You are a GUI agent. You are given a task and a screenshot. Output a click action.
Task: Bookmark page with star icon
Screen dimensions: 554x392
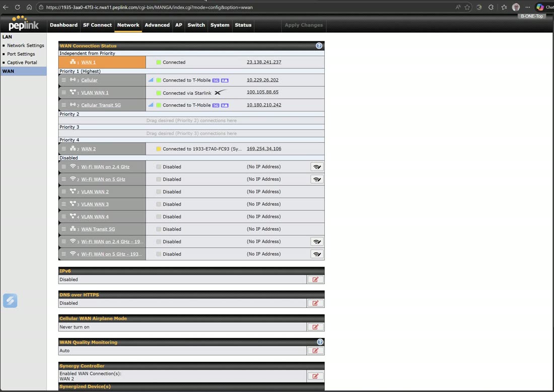click(467, 7)
